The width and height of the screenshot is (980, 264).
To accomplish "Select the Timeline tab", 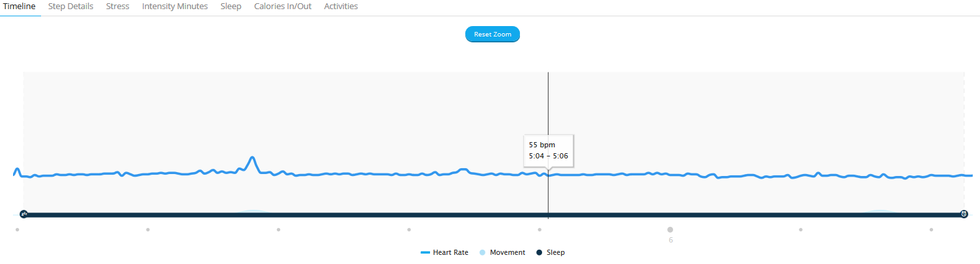I will point(20,7).
